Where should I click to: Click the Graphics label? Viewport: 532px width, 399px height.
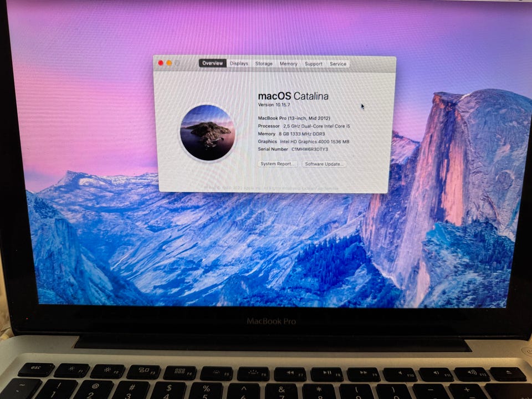[x=267, y=141]
